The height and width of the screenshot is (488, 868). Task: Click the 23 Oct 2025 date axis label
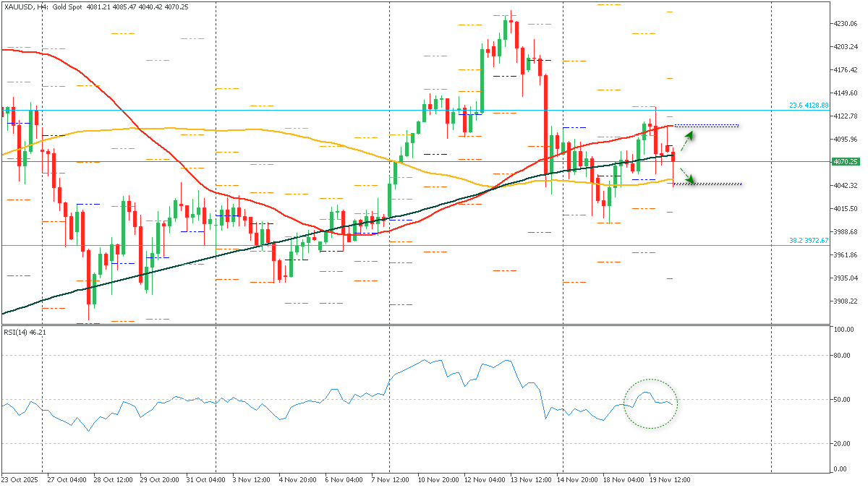click(20, 479)
